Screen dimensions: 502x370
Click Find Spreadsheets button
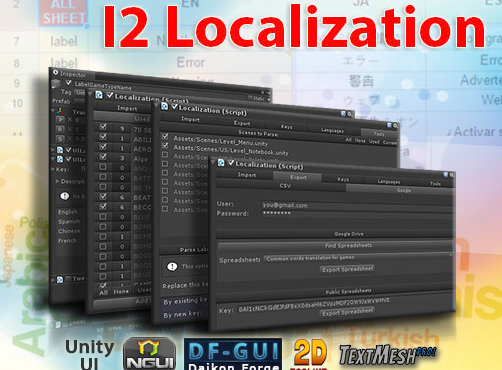click(336, 246)
